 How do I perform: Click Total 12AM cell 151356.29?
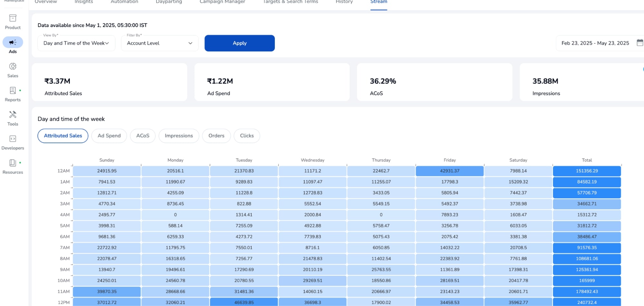pyautogui.click(x=587, y=171)
